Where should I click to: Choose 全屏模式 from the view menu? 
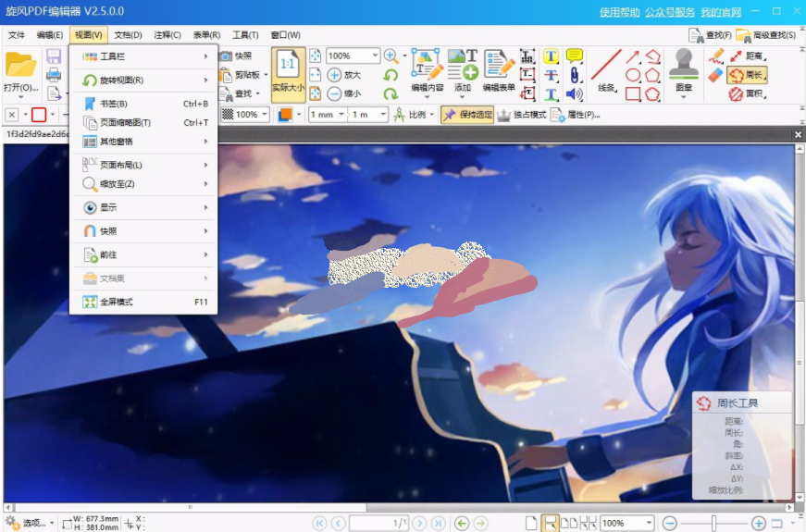(x=143, y=302)
